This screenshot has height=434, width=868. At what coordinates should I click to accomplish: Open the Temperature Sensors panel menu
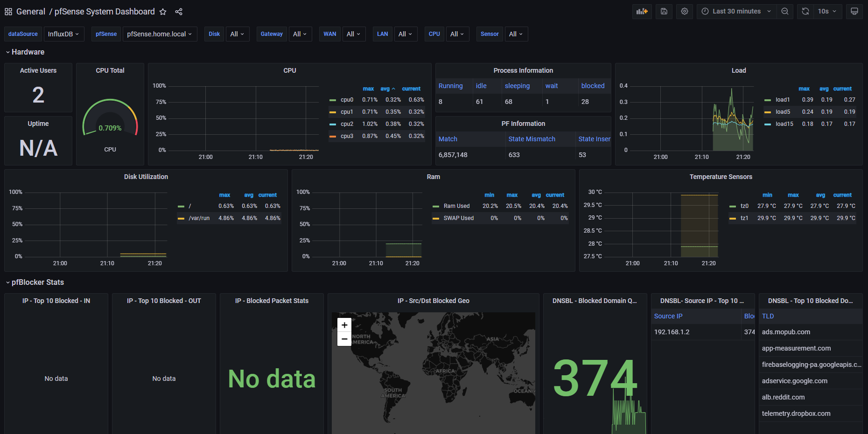721,177
